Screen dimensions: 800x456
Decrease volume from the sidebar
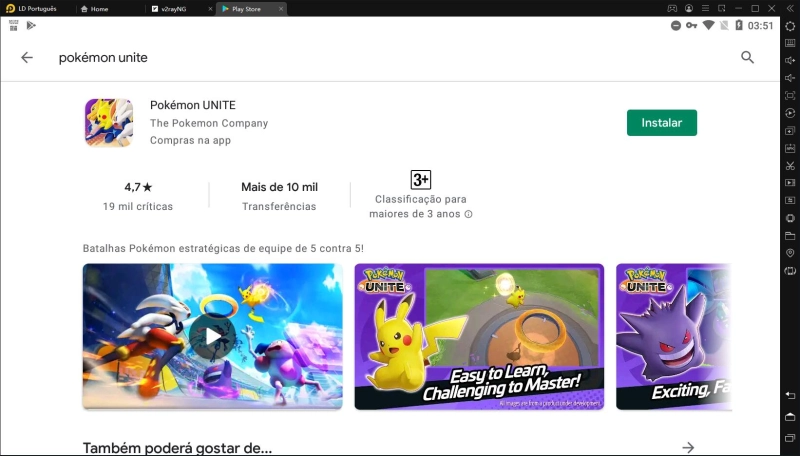tap(790, 78)
